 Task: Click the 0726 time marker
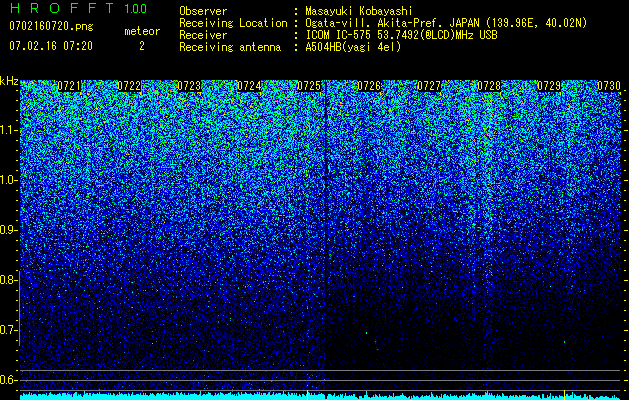(369, 86)
